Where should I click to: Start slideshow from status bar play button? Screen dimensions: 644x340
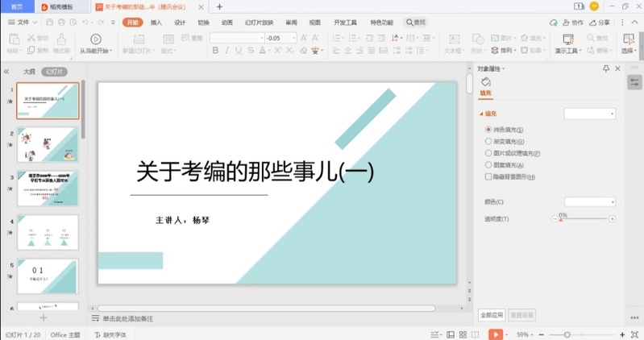pyautogui.click(x=495, y=334)
